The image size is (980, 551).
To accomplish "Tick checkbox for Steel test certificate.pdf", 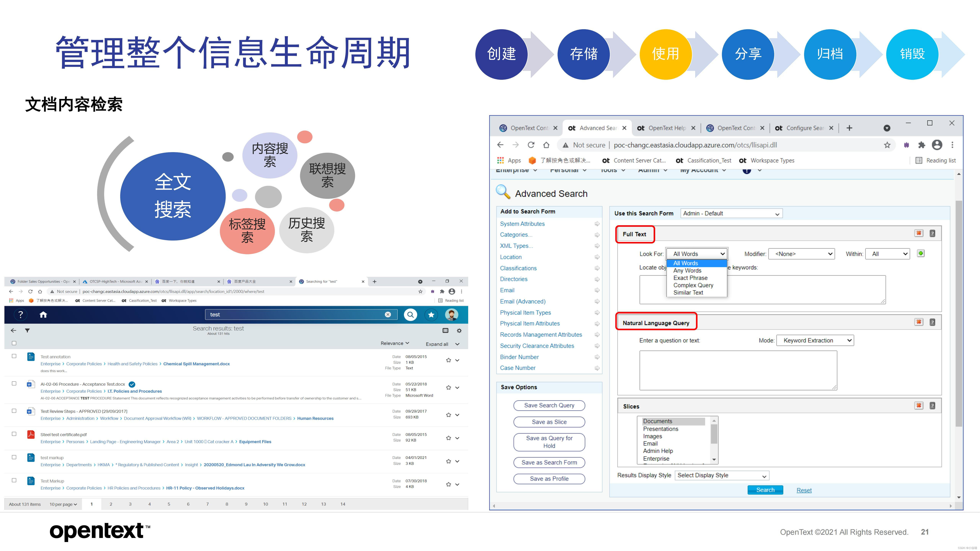I will 14,434.
